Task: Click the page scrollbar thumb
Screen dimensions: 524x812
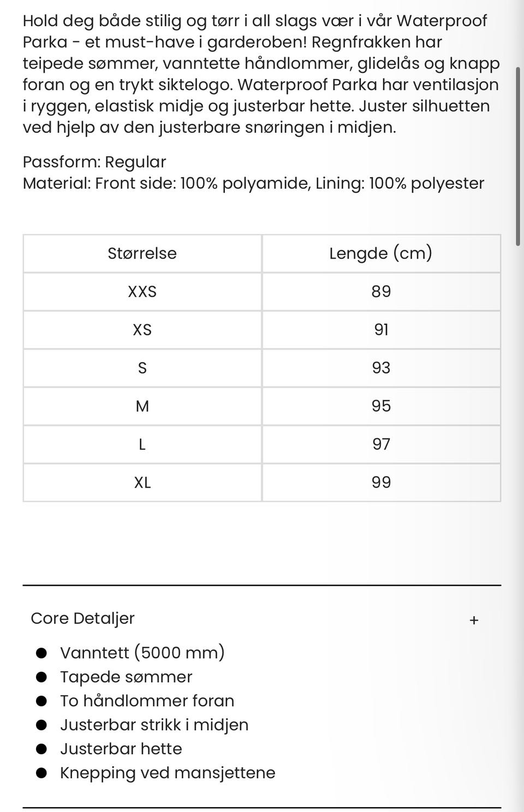Action: 518,157
